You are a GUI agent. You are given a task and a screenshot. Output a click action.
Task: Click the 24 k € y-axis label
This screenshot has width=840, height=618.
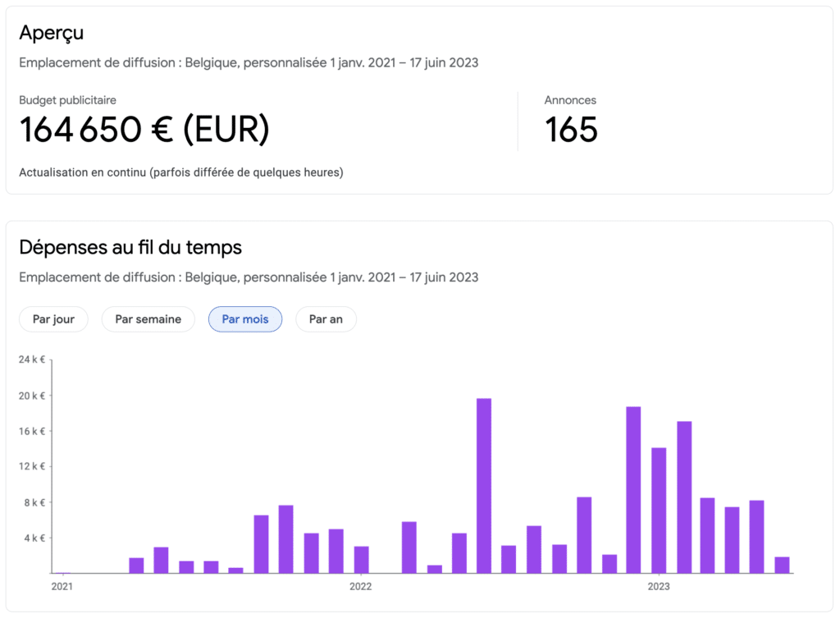tap(32, 359)
